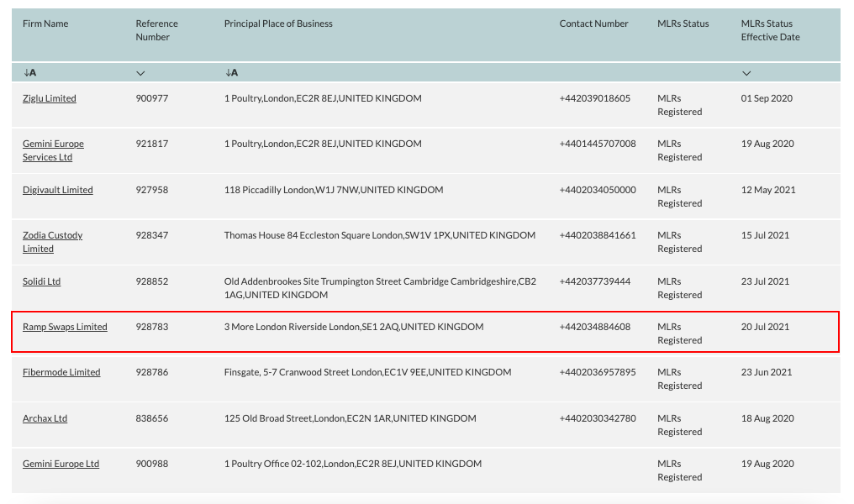This screenshot has width=854, height=504.
Task: Expand the MLRs Status Effective Date chevron
Action: [x=746, y=73]
